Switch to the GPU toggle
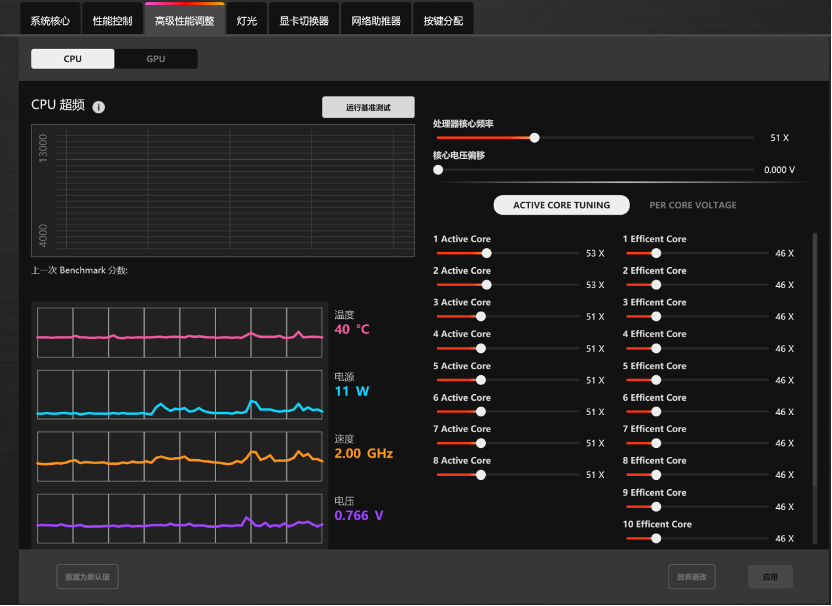The image size is (832, 606). (x=155, y=59)
